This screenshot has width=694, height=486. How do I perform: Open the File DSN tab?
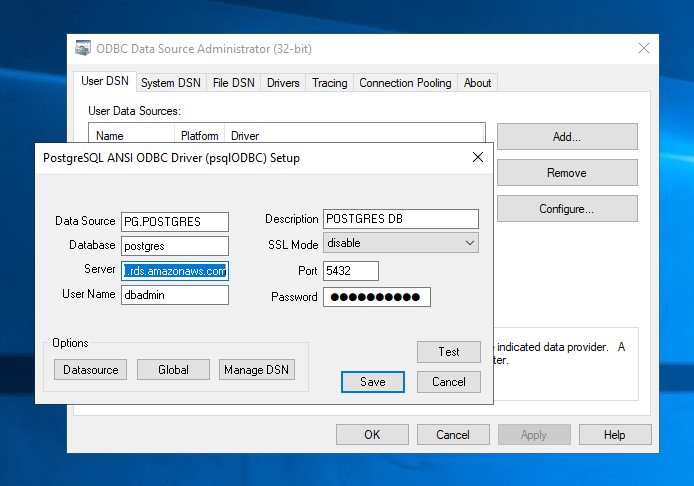coord(234,83)
